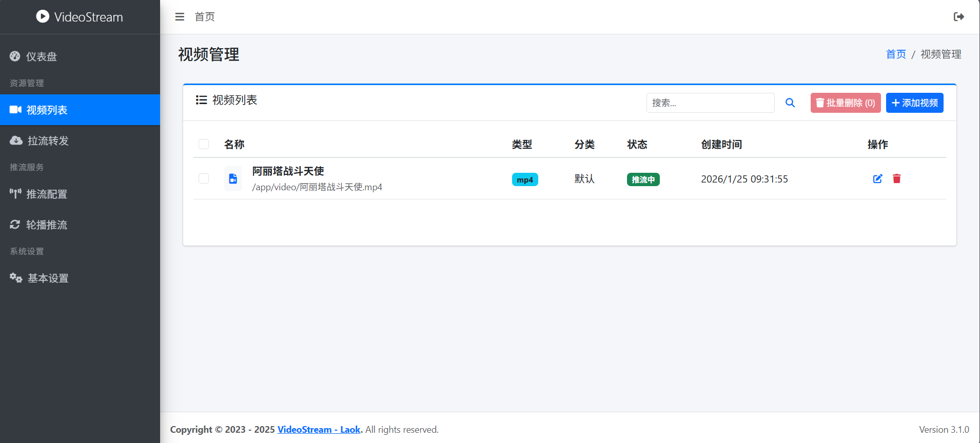Check the select-all checkbox in table header

[x=204, y=144]
